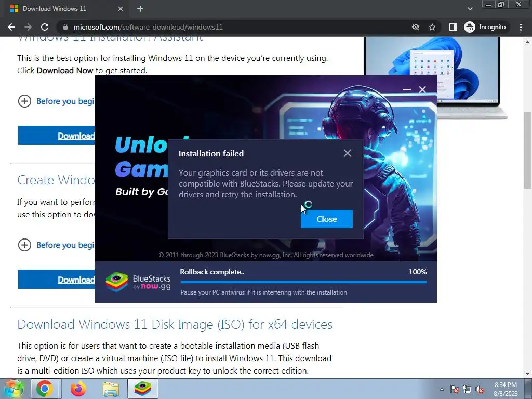The width and height of the screenshot is (532, 399).
Task: Open Windows Explorer from taskbar
Action: click(x=111, y=389)
